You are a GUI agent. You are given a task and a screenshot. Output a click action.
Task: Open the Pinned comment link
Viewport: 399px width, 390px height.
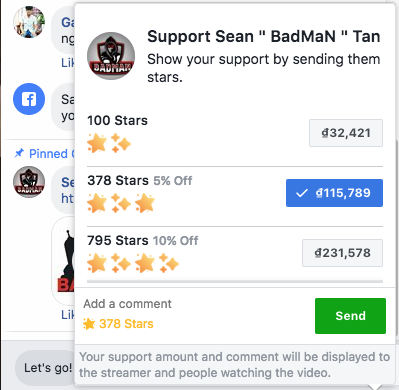[48, 154]
